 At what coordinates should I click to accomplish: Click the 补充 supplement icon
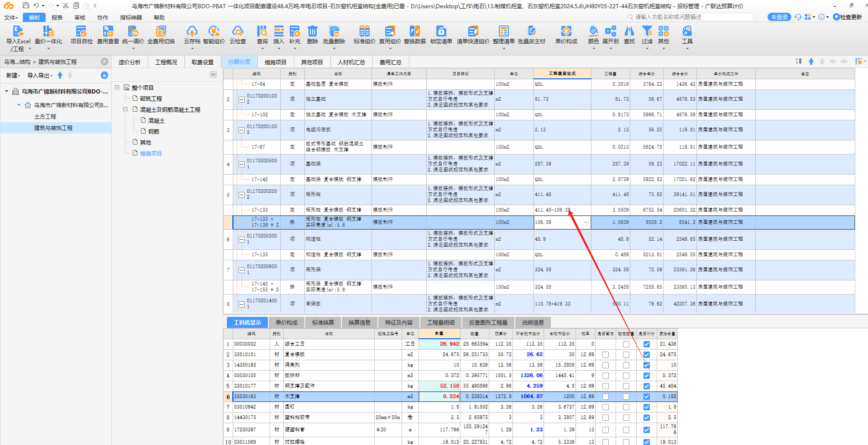pos(295,31)
